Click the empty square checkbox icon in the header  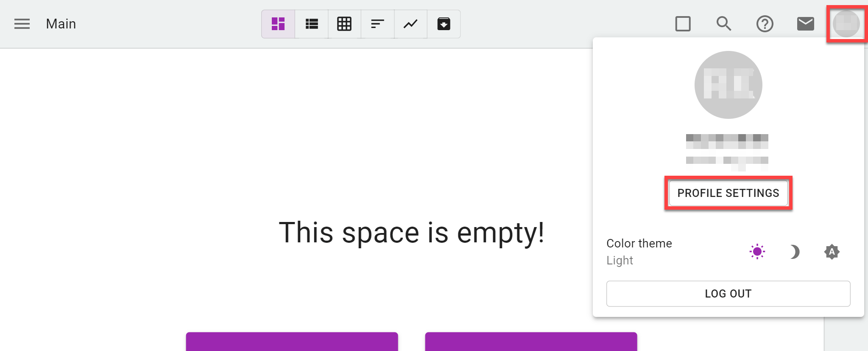(x=683, y=24)
